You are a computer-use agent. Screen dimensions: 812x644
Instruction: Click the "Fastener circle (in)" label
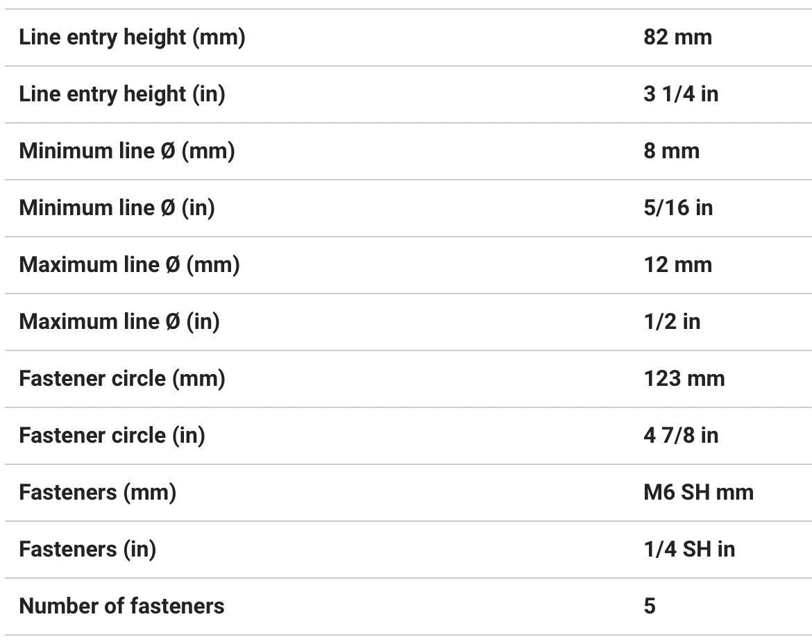click(112, 436)
